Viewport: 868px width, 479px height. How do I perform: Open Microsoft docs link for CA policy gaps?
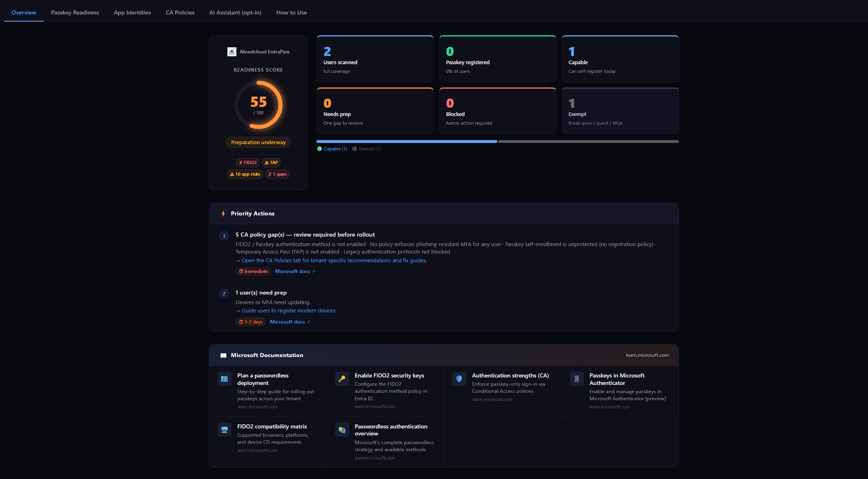(x=295, y=271)
